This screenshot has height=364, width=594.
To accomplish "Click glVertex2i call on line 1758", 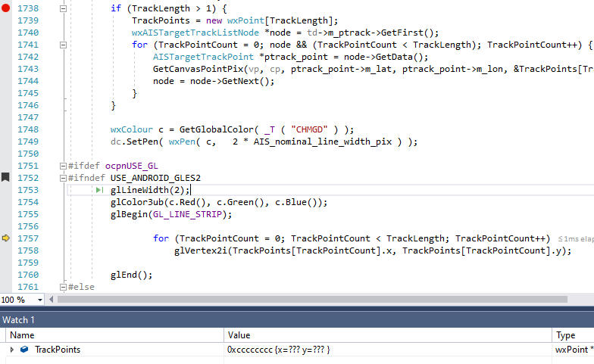I will point(200,250).
